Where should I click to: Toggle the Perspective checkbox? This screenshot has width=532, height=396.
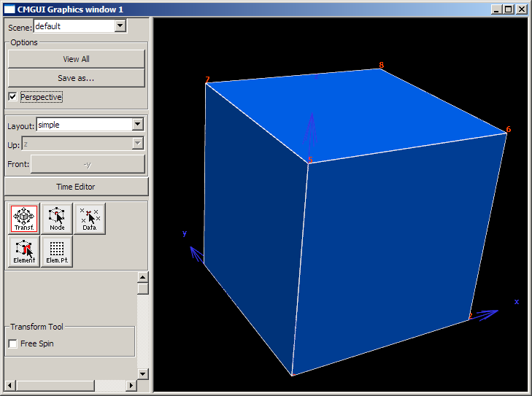[12, 97]
